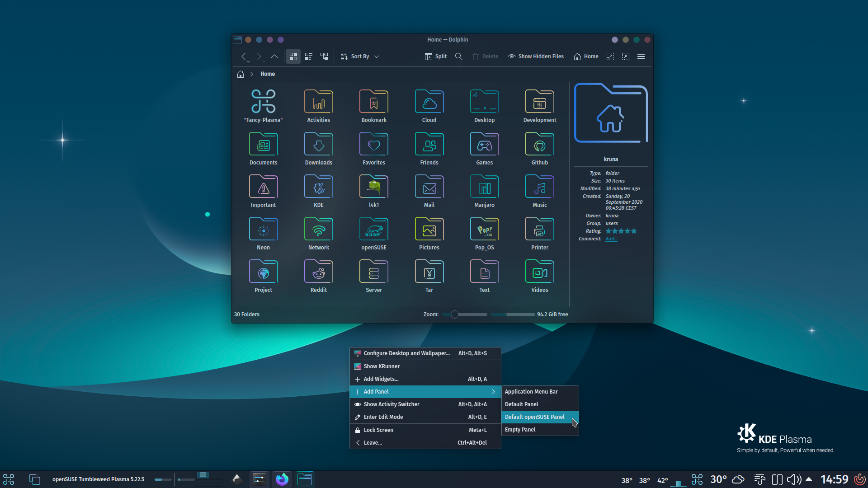This screenshot has width=868, height=488.
Task: Click the Home toolbar button
Action: coord(586,56)
